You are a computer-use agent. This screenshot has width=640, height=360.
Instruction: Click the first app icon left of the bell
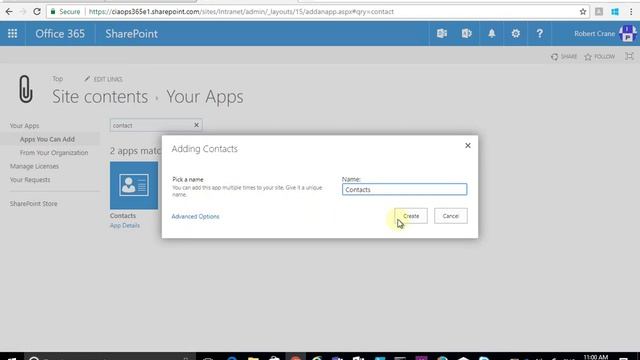point(442,33)
